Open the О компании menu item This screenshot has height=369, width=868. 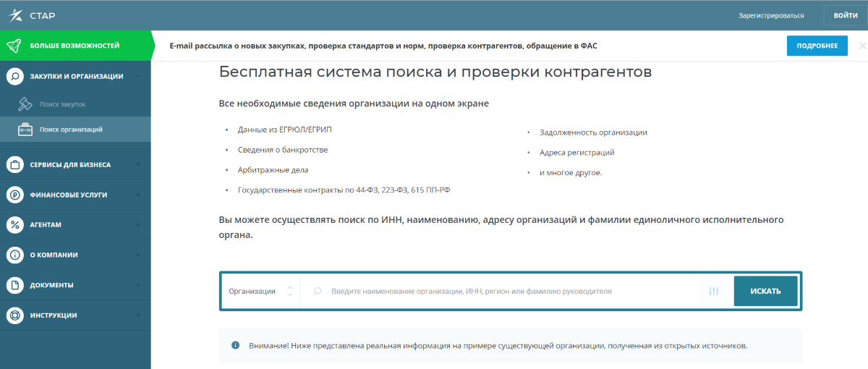54,255
